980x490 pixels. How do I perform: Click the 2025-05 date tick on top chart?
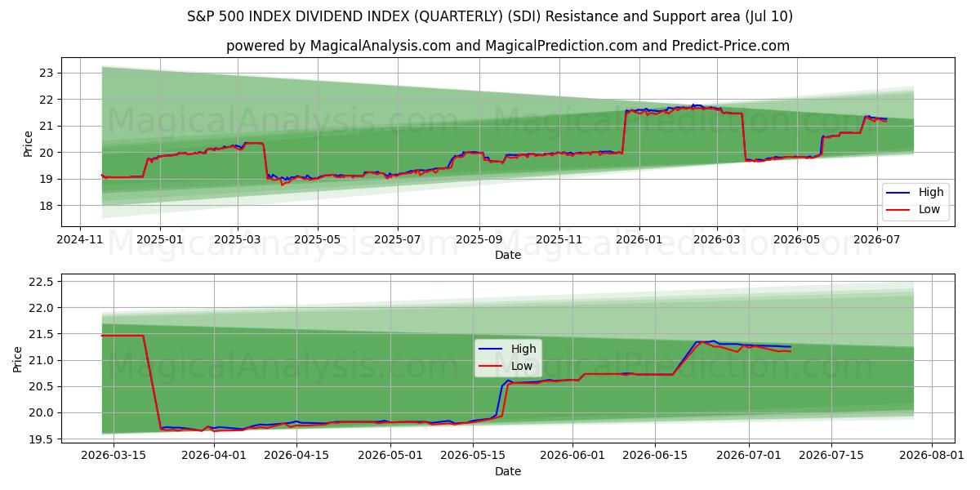pyautogui.click(x=317, y=241)
